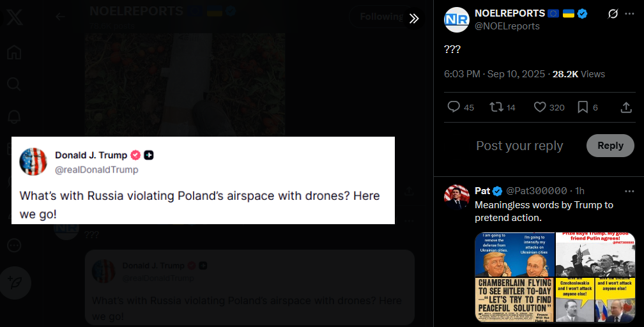Collapse the side panel with the double chevron
Viewport: 644px width, 327px height.
tap(413, 19)
